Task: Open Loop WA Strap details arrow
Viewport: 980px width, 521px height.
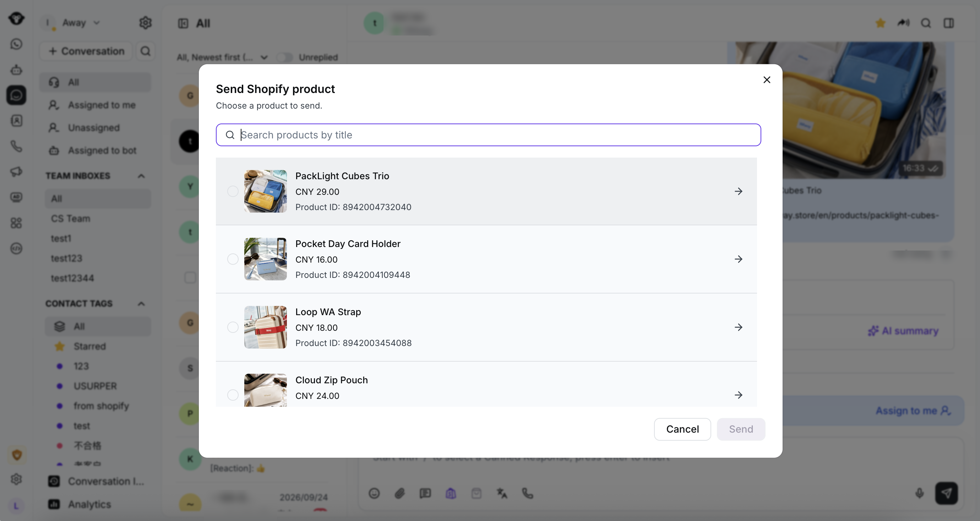Action: click(x=739, y=328)
